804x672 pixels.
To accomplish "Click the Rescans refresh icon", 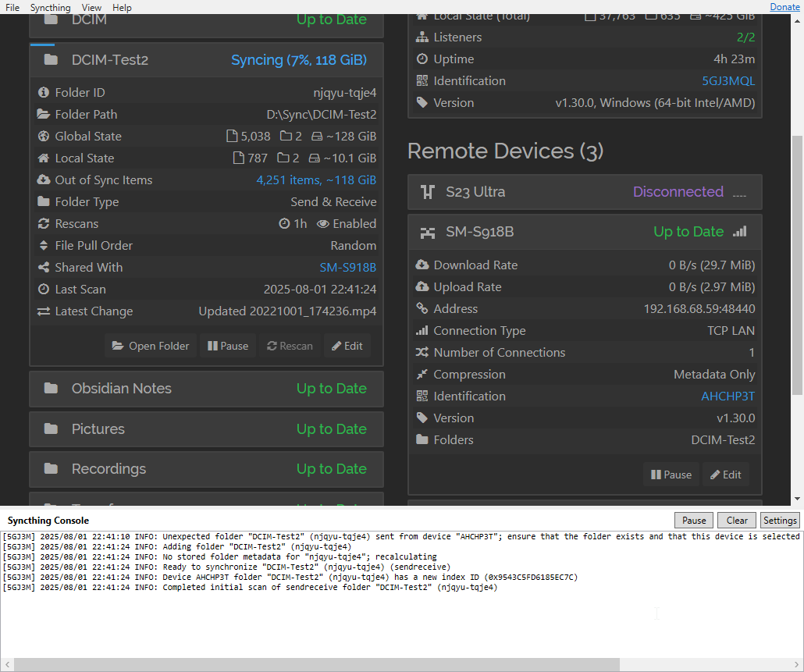I will click(44, 223).
